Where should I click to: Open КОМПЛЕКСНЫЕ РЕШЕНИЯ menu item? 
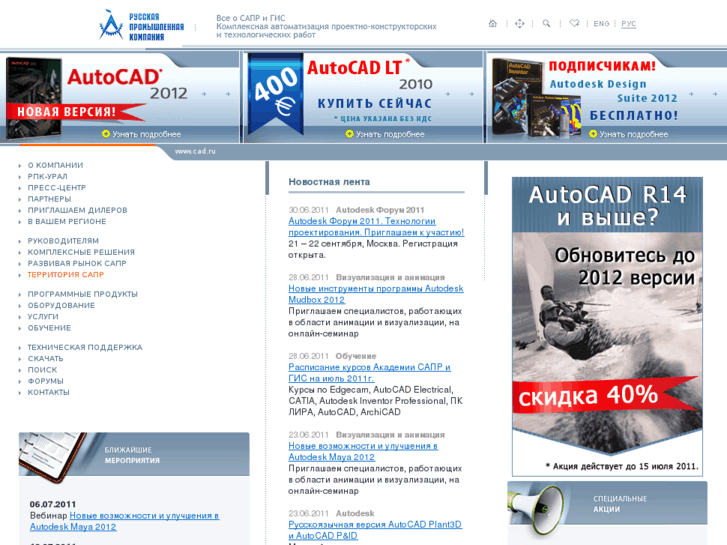[81, 252]
